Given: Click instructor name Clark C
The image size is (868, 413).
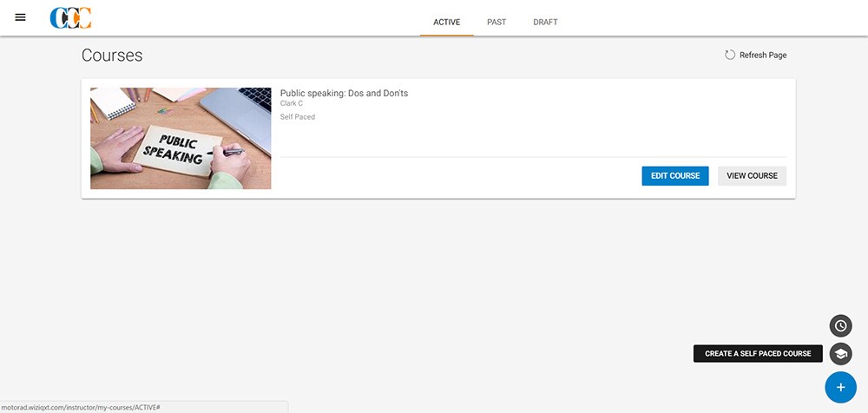Looking at the screenshot, I should [x=291, y=104].
